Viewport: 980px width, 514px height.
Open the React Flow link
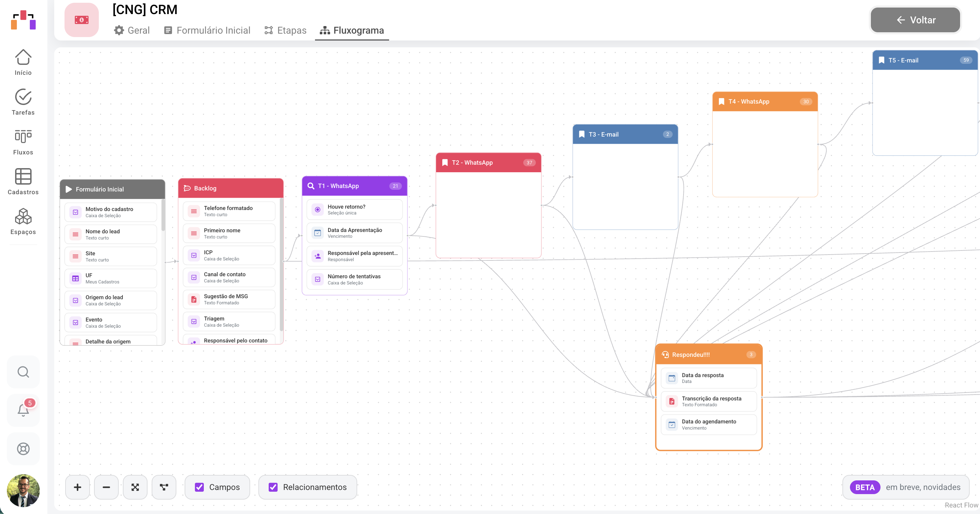961,505
